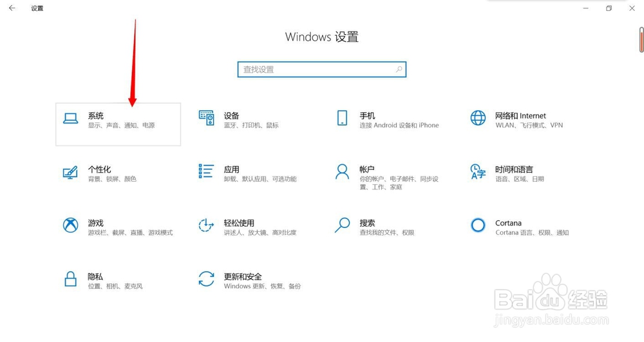Open the 应用 settings title

pos(232,169)
